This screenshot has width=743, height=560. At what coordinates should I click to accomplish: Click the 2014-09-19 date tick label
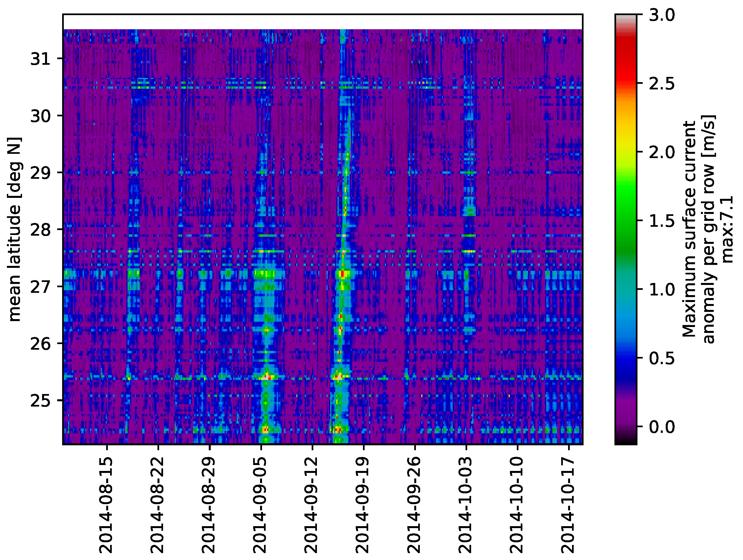point(363,505)
